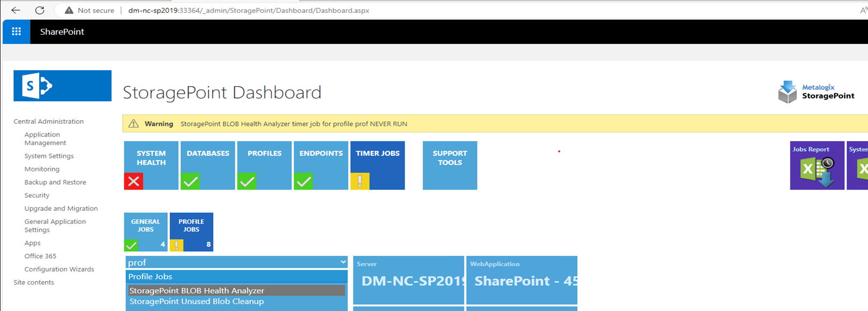Open the Databases tile
868x311 pixels.
(208, 165)
